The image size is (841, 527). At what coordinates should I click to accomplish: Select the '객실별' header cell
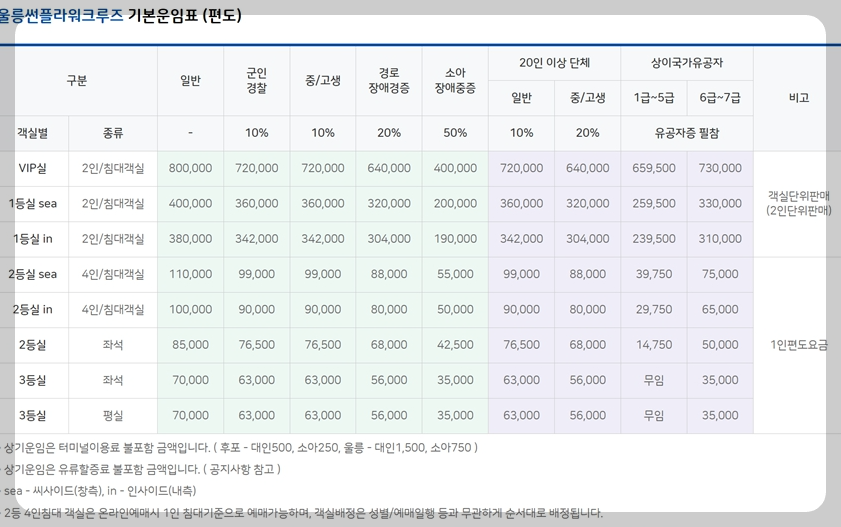(x=33, y=133)
